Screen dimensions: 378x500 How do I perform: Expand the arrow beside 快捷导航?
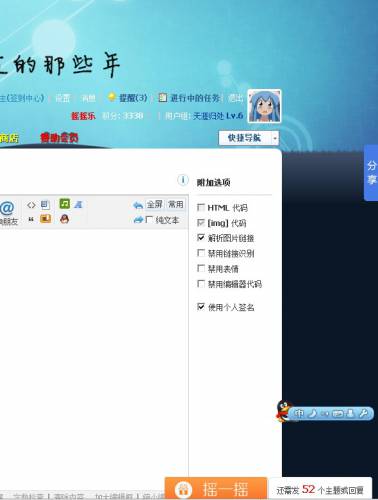[x=275, y=138]
